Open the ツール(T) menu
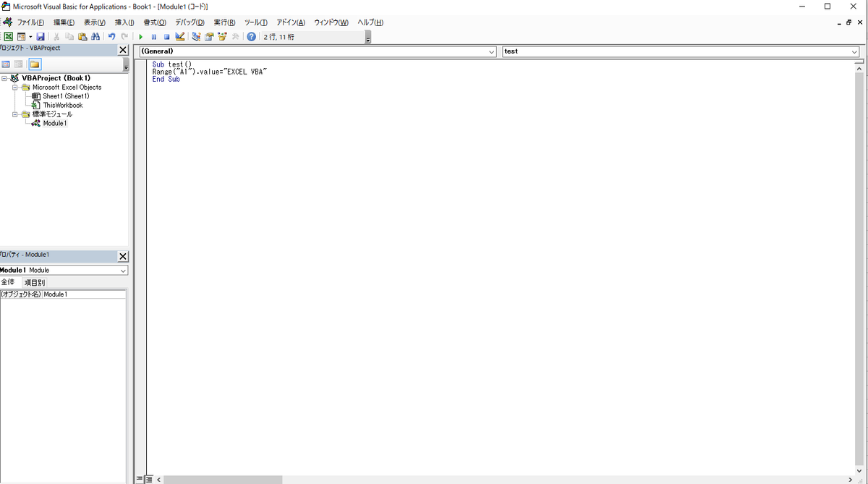868x484 pixels. pyautogui.click(x=256, y=22)
